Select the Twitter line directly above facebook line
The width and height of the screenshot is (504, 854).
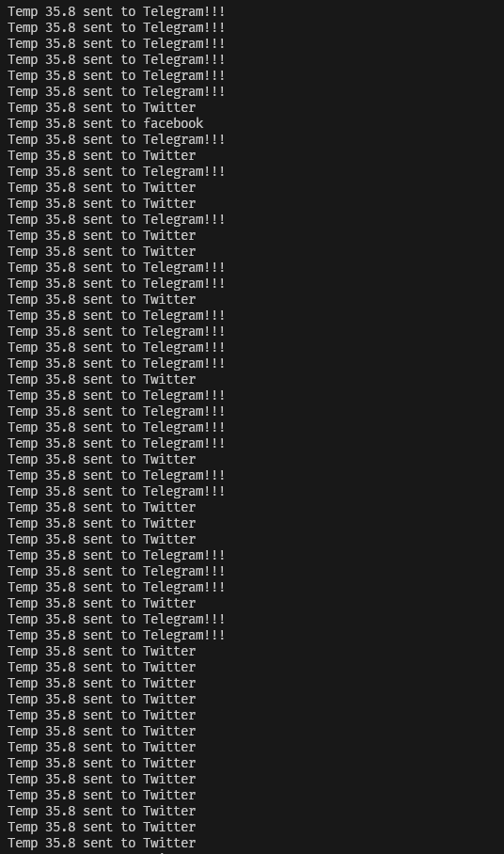[102, 107]
